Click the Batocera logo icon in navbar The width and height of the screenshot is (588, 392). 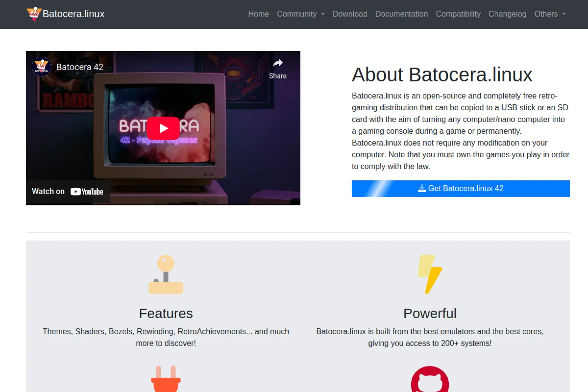34,14
